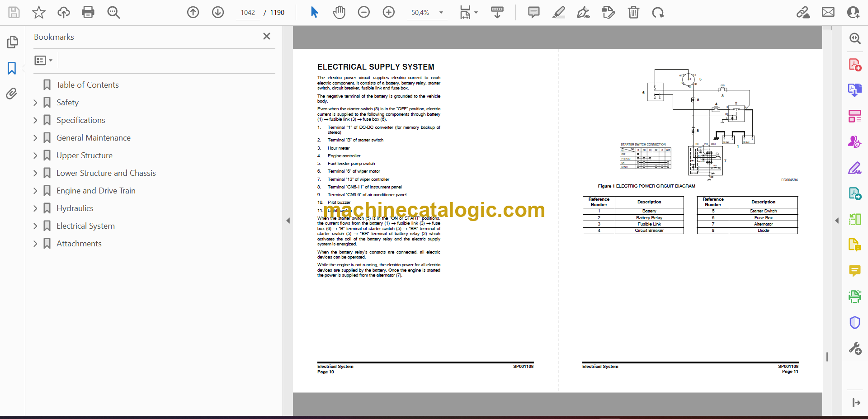Share link to file icon
Image resolution: width=868 pixels, height=419 pixels.
click(x=803, y=12)
